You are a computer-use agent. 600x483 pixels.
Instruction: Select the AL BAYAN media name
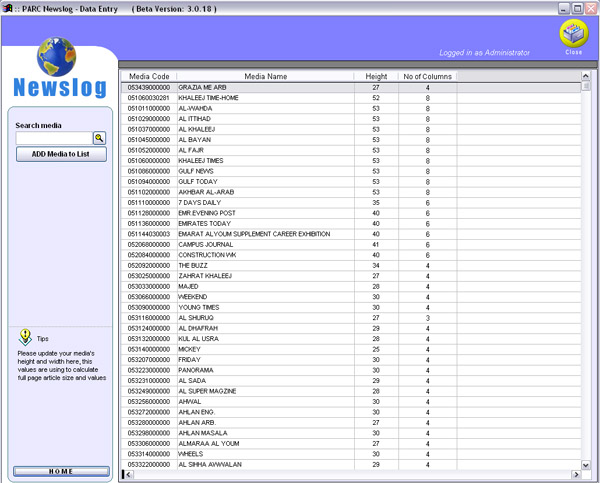pos(194,140)
